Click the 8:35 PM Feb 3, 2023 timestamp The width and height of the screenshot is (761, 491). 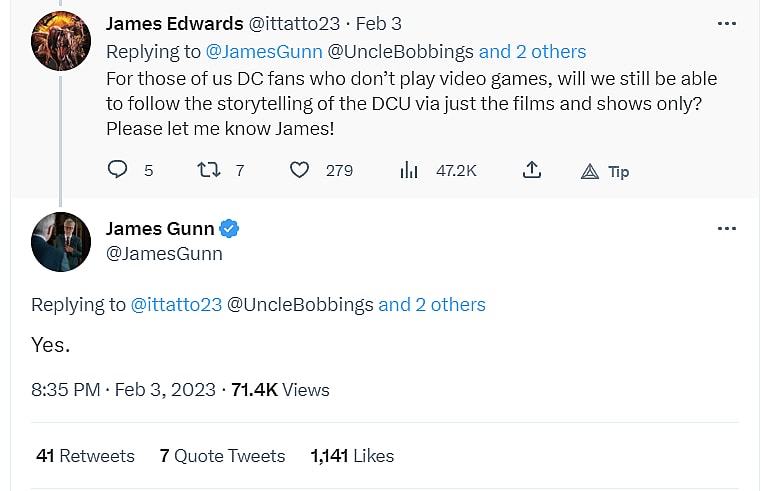(123, 389)
